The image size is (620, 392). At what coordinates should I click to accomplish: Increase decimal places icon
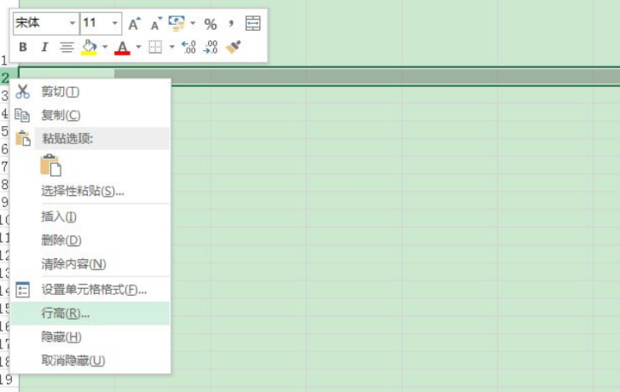click(189, 47)
